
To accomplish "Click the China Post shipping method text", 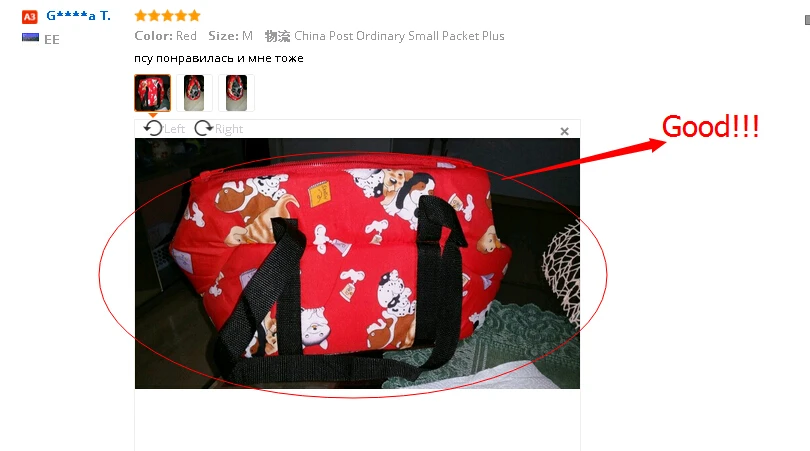I will tap(399, 36).
